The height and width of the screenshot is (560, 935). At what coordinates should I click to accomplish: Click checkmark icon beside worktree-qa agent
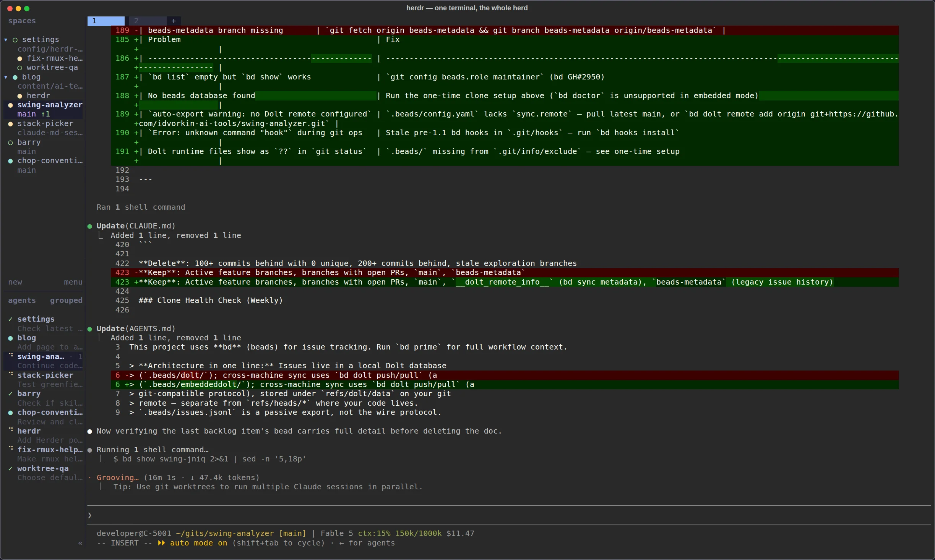tap(10, 469)
